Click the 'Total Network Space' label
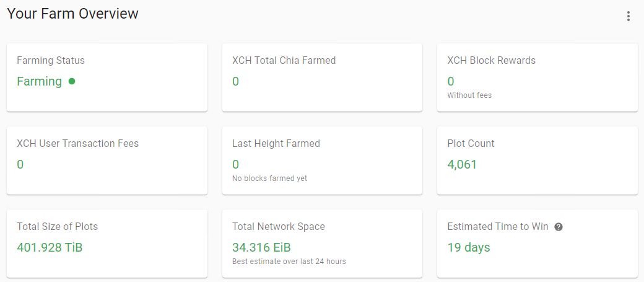Viewport: 644px width, 282px height. coord(278,227)
